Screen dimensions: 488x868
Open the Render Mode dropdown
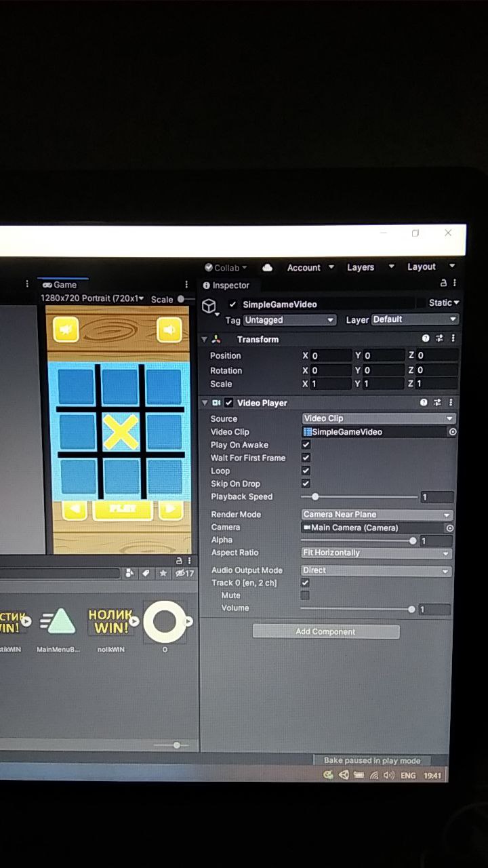click(x=377, y=515)
